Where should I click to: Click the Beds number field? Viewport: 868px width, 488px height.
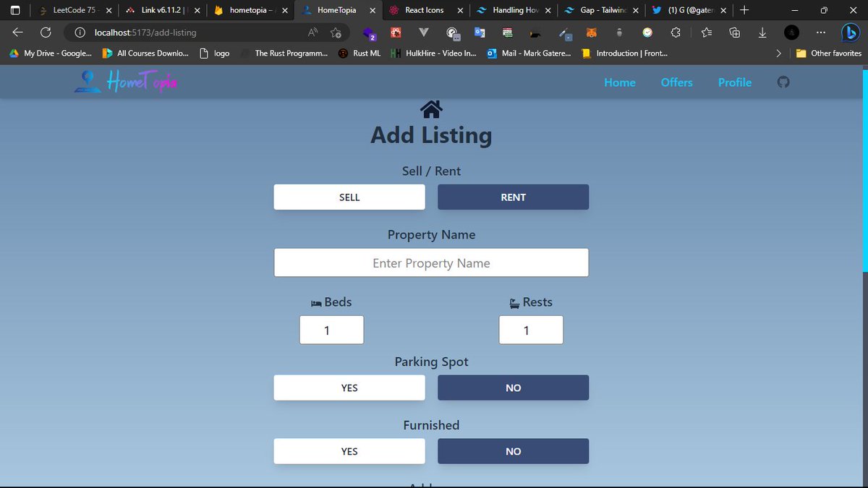pyautogui.click(x=332, y=330)
